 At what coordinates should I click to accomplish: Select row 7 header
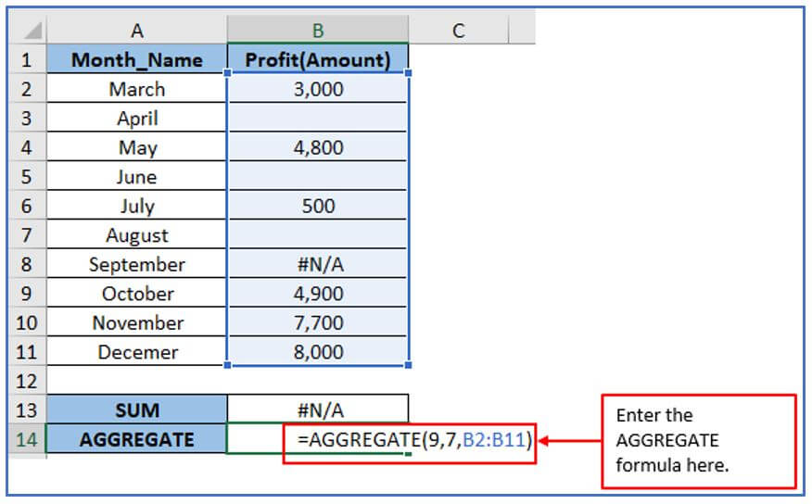[x=27, y=234]
